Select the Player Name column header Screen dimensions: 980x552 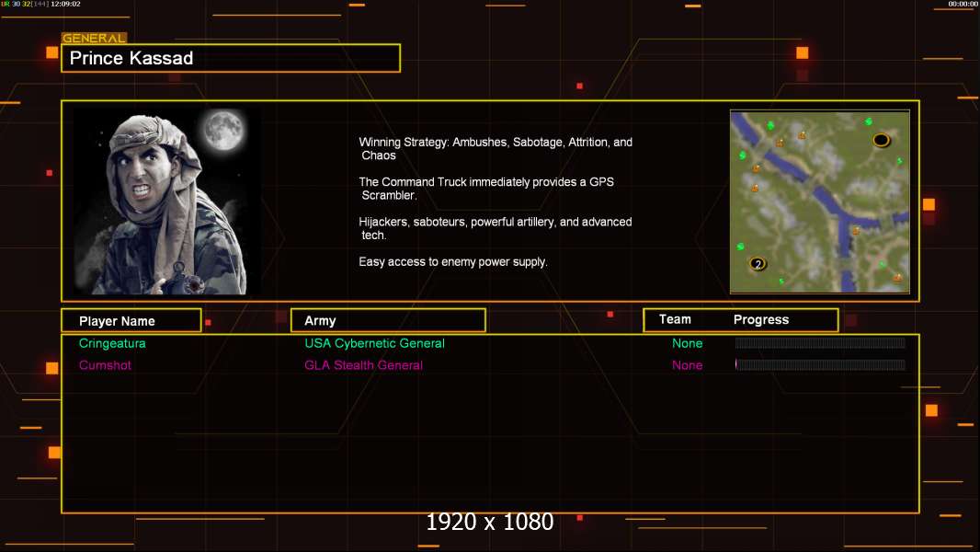131,321
